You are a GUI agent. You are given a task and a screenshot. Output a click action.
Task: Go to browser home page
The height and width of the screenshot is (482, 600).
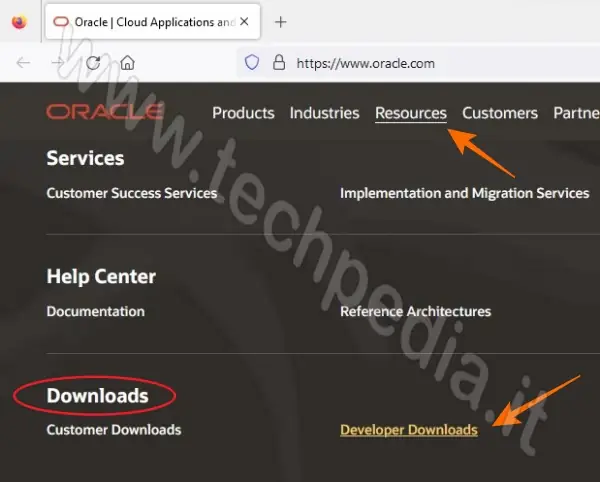click(x=127, y=63)
